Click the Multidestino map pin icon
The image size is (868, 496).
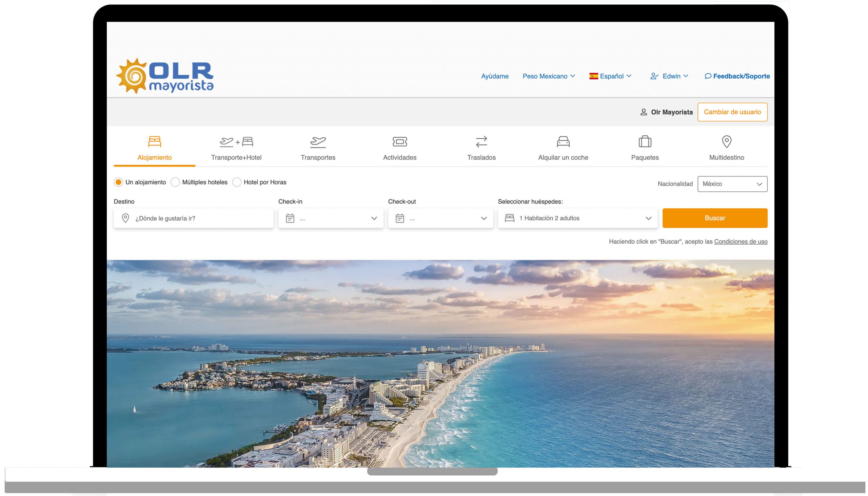pyautogui.click(x=726, y=141)
